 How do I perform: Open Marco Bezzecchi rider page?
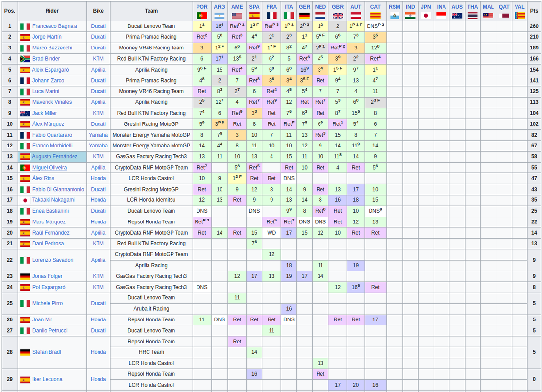point(52,48)
